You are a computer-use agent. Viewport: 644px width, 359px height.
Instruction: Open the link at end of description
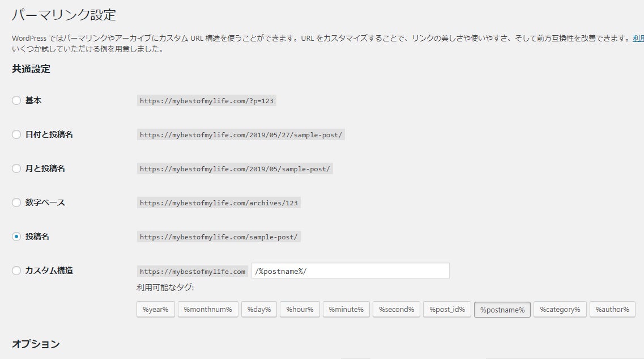click(638, 38)
